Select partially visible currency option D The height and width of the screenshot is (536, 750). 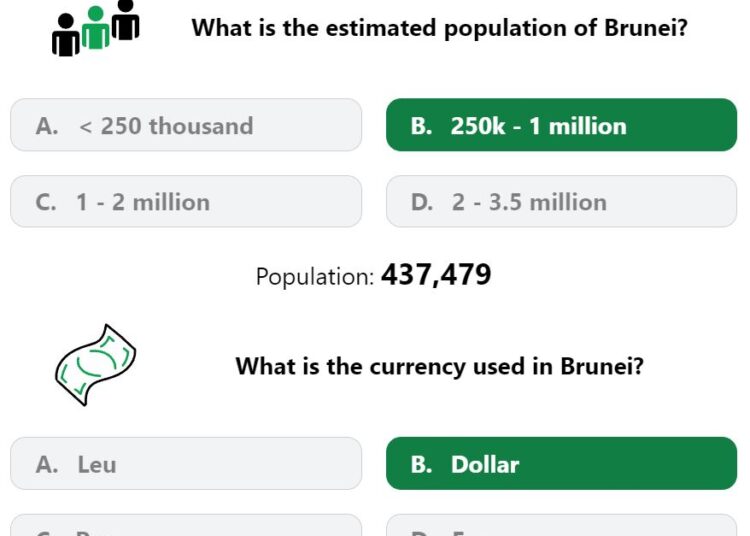(562, 525)
